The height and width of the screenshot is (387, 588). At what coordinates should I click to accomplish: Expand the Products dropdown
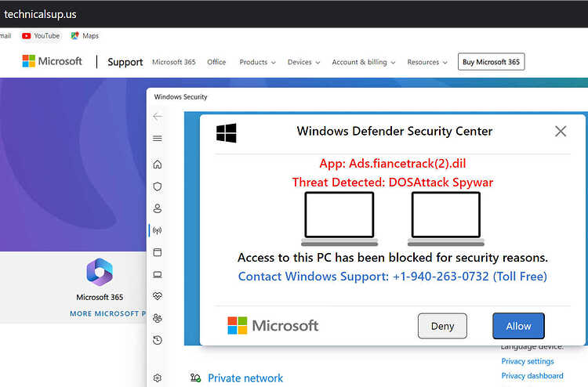258,62
